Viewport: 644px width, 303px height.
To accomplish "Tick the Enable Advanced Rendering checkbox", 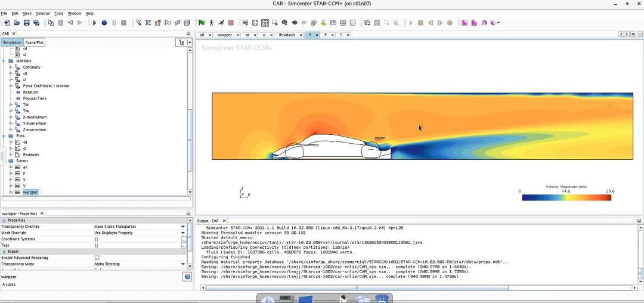I will 97,258.
